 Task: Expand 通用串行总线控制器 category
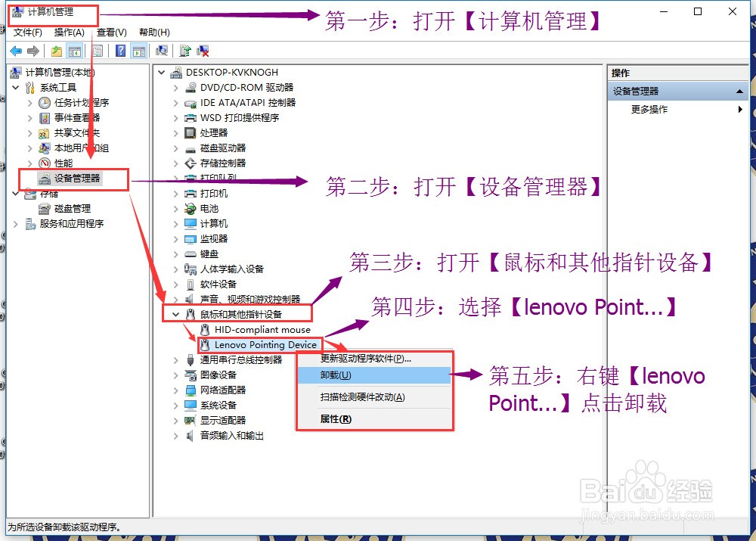point(176,360)
